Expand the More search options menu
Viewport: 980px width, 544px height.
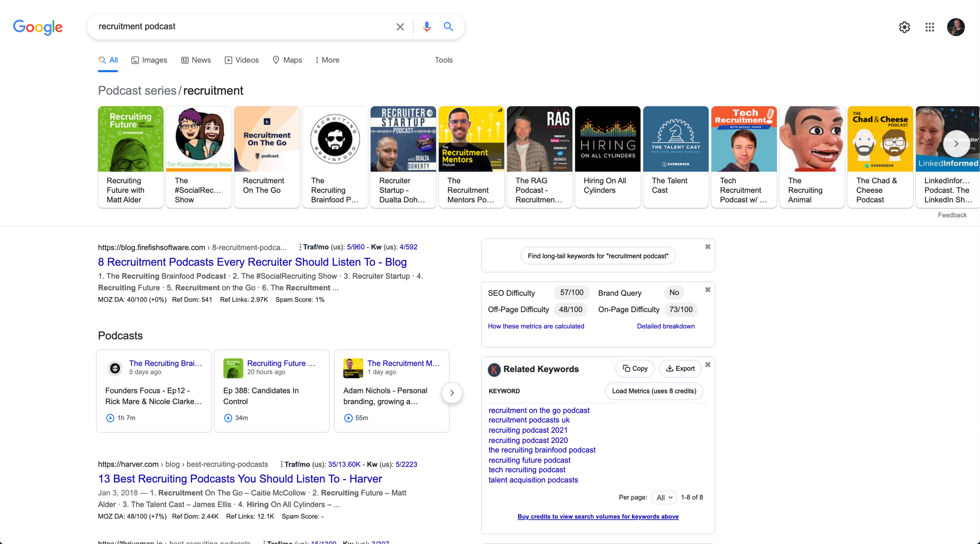(327, 60)
